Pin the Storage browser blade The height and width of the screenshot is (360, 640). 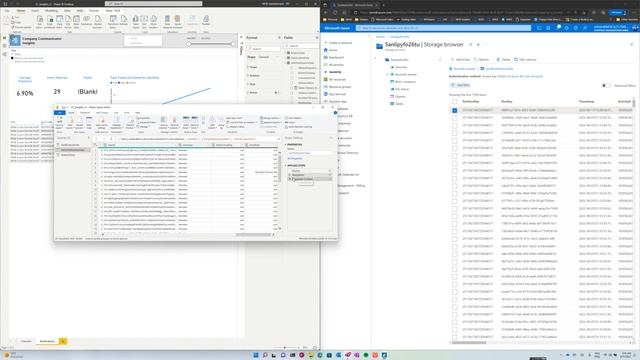pos(471,44)
